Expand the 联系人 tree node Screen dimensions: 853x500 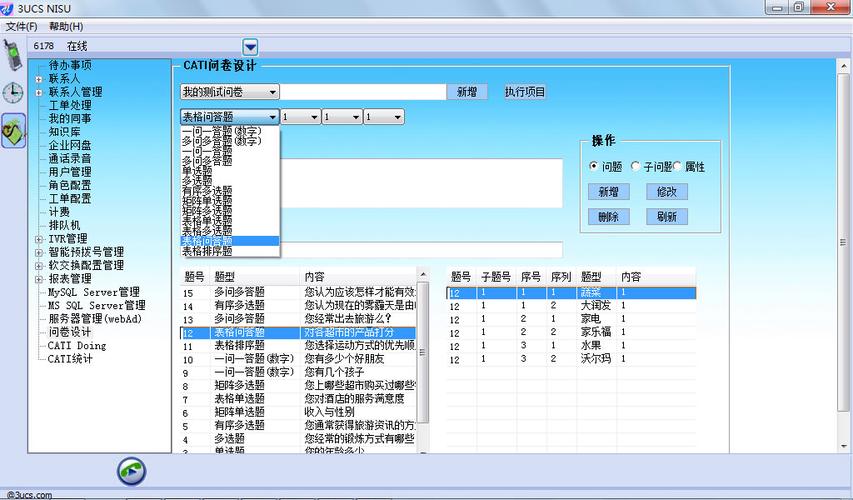39,79
